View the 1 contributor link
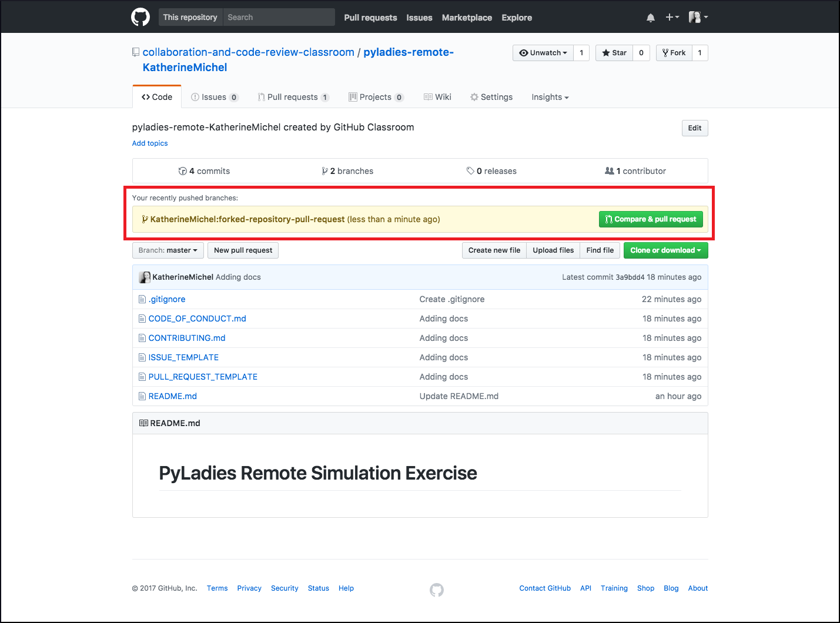This screenshot has width=840, height=623. (x=635, y=171)
